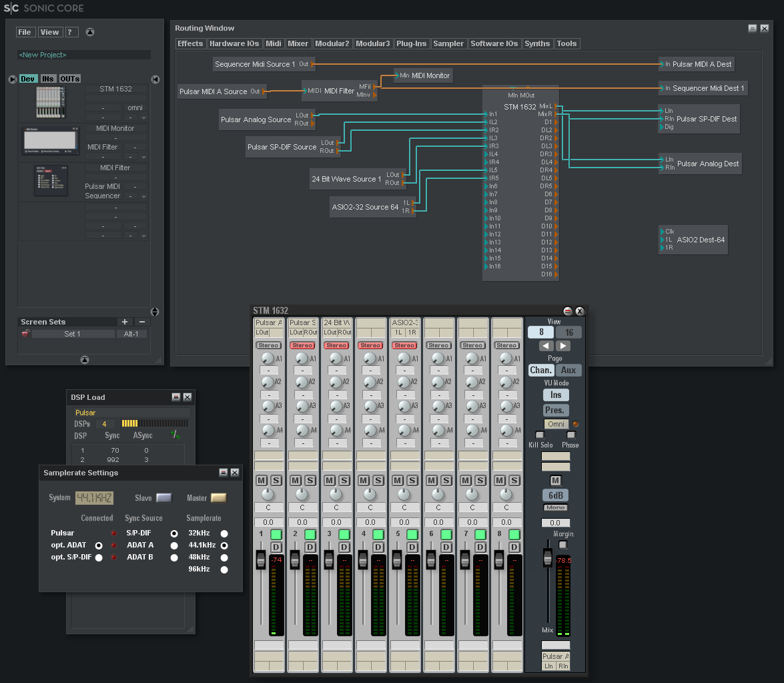Click the Omni indicator LED in the mixer

click(576, 424)
